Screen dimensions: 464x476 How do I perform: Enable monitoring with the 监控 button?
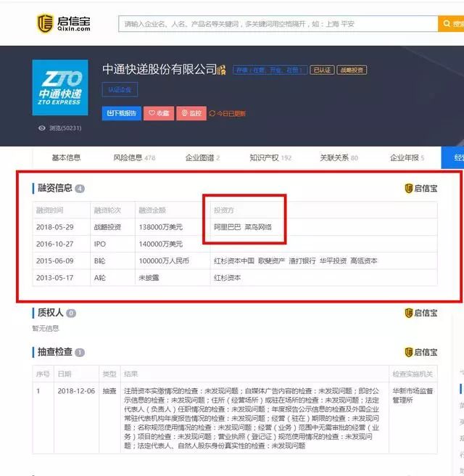click(191, 113)
